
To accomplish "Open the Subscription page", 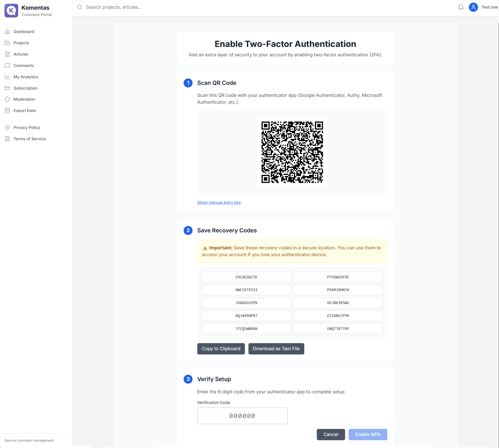I will (25, 88).
